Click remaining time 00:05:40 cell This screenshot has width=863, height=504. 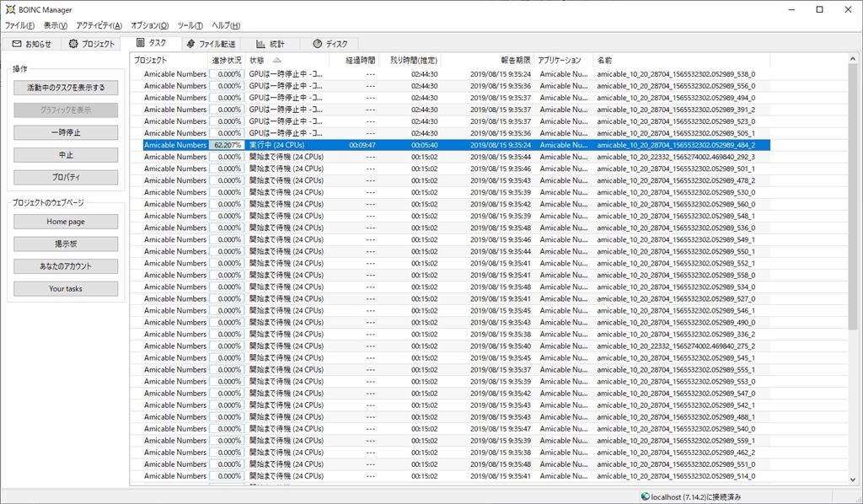point(425,145)
